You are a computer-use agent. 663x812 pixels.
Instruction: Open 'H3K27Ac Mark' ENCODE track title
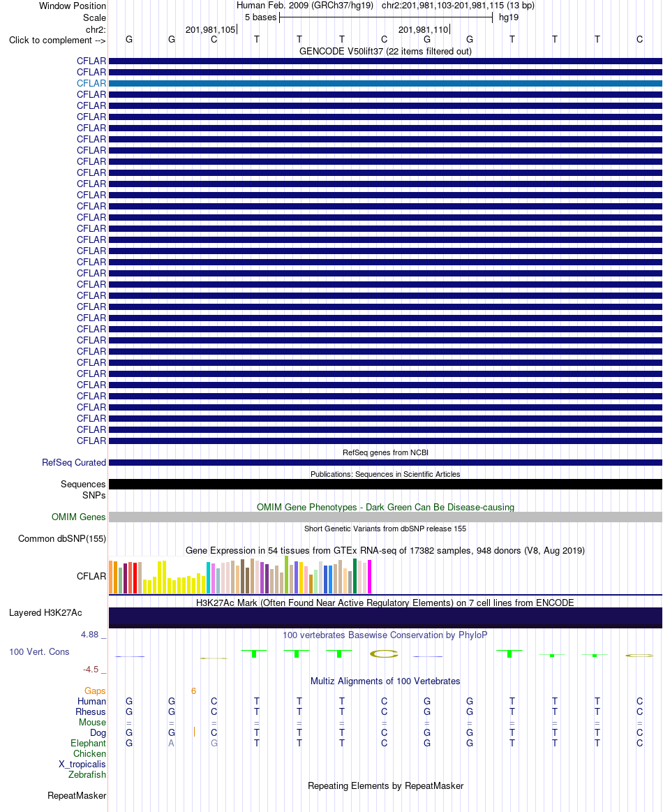tap(385, 603)
